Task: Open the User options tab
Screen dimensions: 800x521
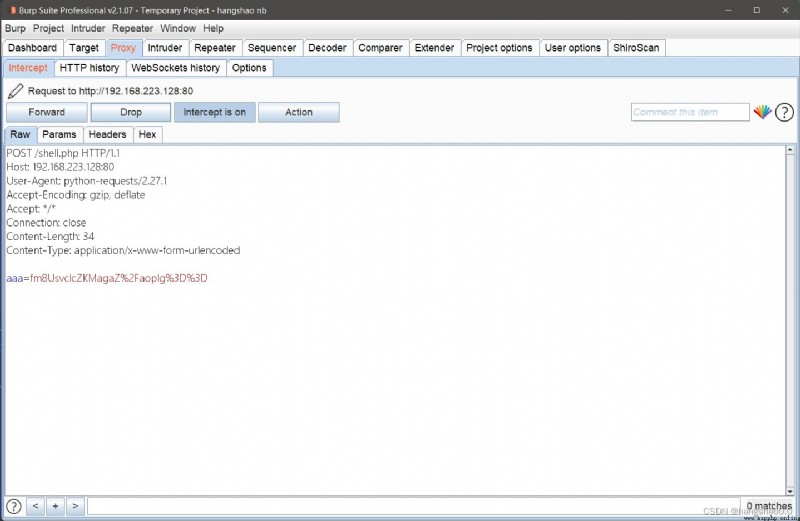Action: coord(572,48)
